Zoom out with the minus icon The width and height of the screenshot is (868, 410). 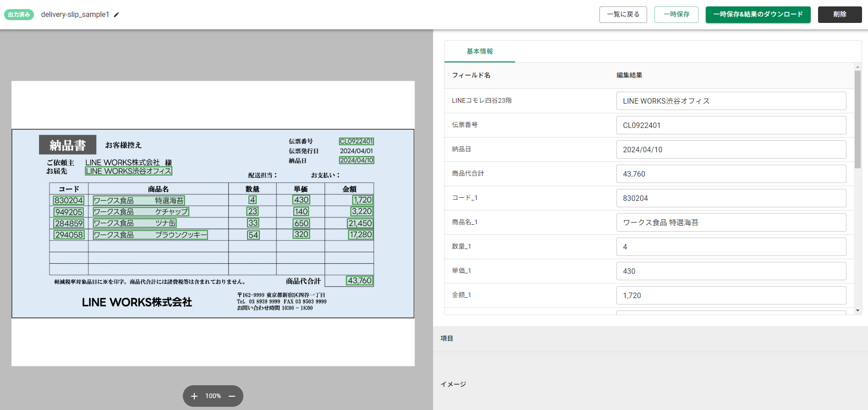click(232, 396)
